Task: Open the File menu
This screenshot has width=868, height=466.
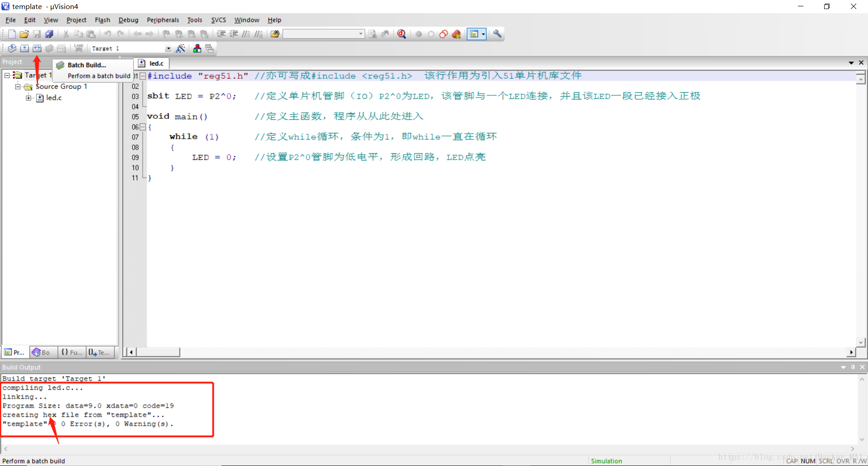Action: (10, 20)
